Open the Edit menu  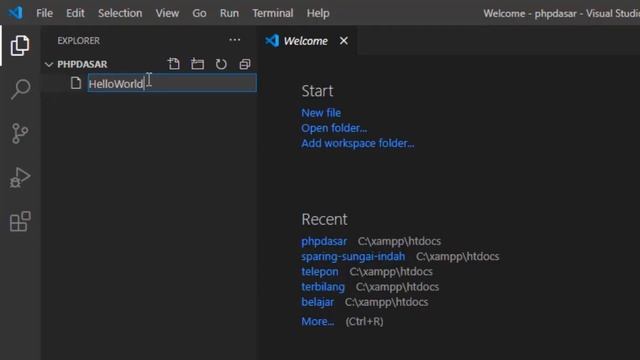(75, 13)
